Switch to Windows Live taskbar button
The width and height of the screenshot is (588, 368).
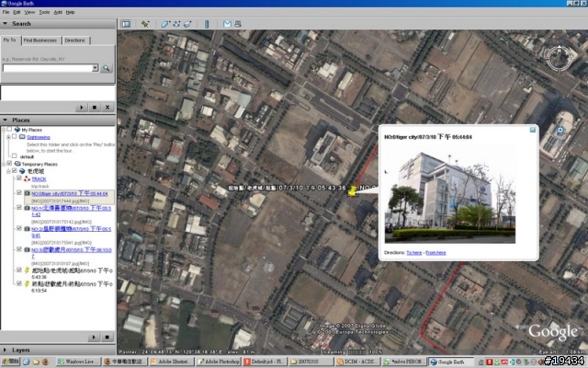[x=78, y=362]
